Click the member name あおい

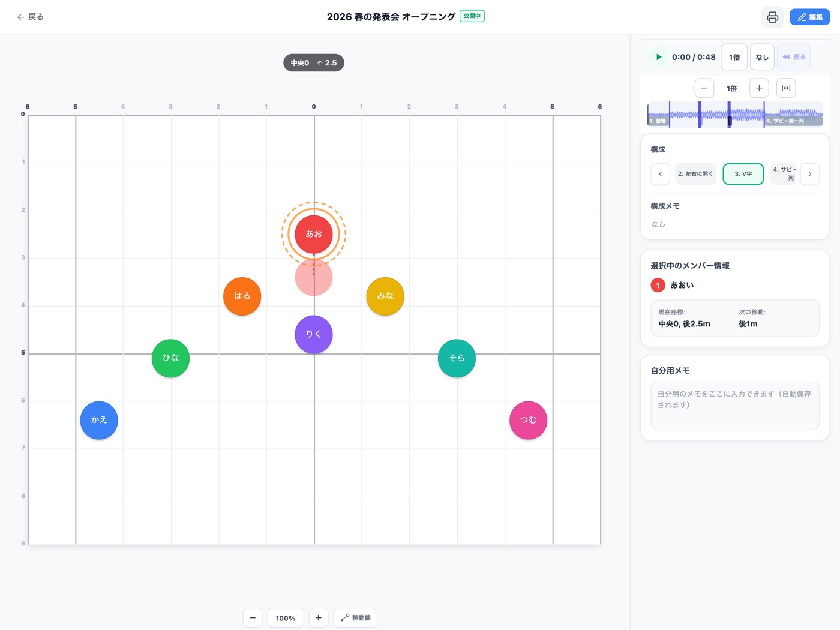click(682, 285)
